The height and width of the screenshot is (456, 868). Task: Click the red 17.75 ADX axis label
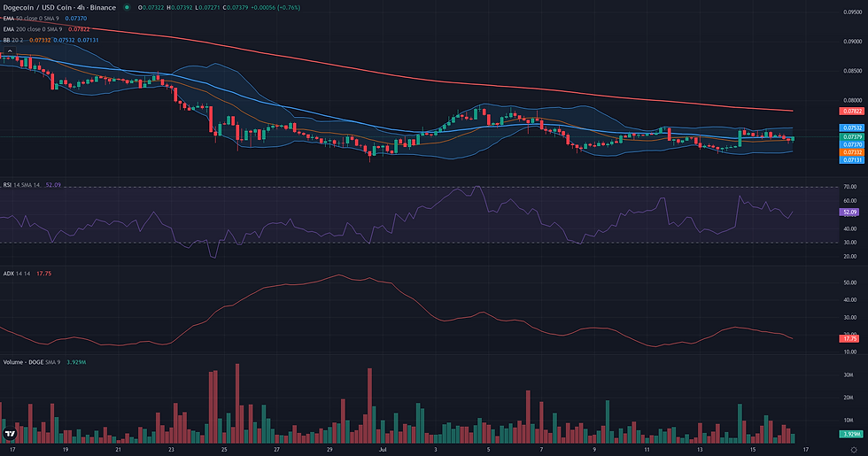pyautogui.click(x=849, y=338)
